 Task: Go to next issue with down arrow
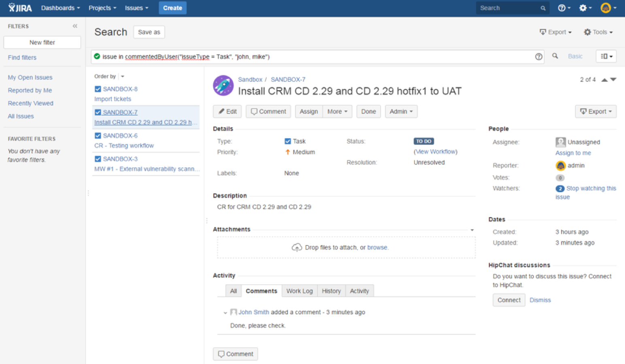pyautogui.click(x=613, y=80)
